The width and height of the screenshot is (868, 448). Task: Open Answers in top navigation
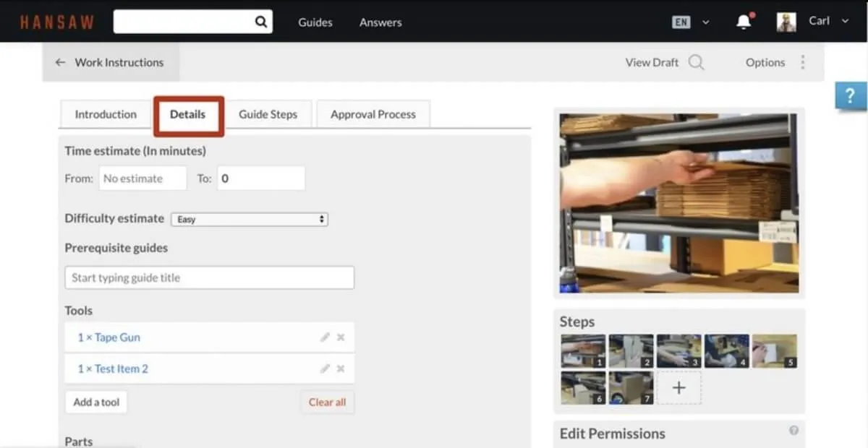coord(380,22)
